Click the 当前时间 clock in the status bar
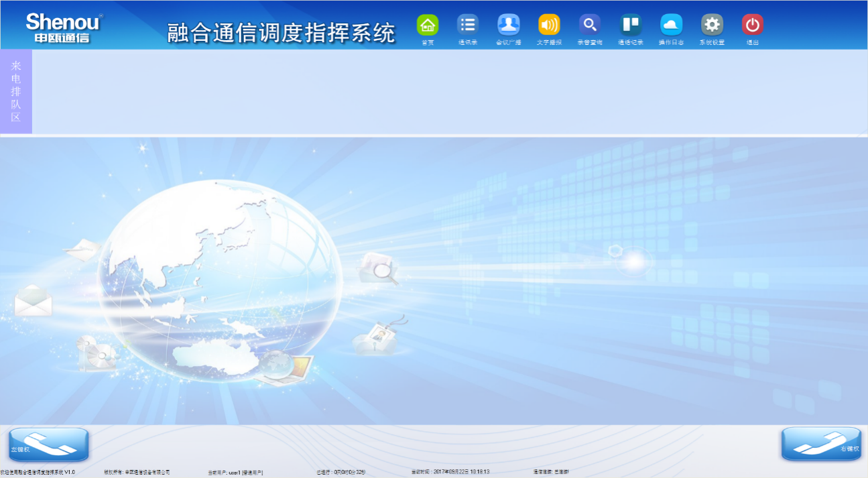 (450, 471)
